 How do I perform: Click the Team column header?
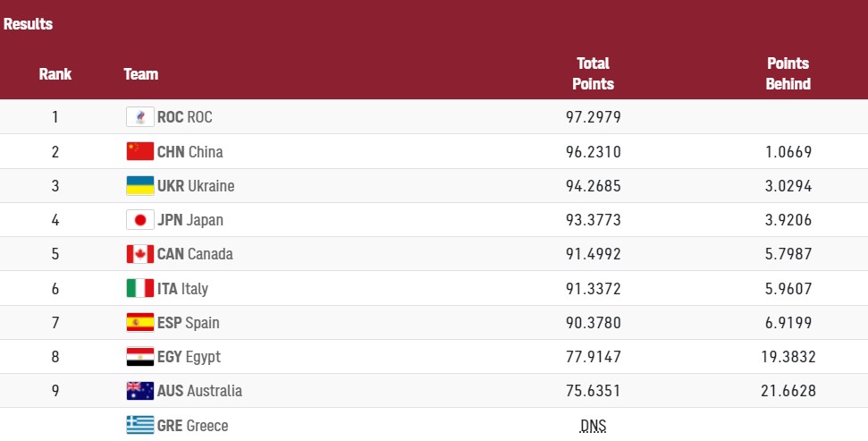(x=141, y=74)
